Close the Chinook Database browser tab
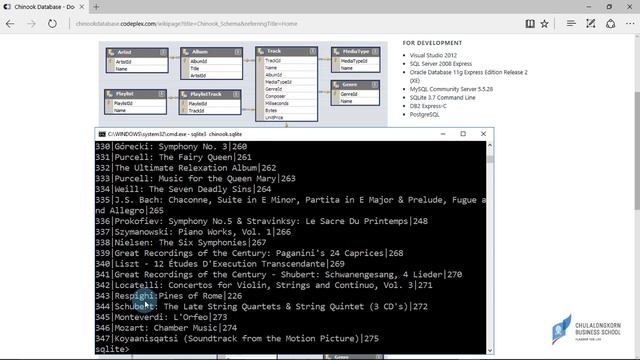The image size is (640, 360). (82, 7)
